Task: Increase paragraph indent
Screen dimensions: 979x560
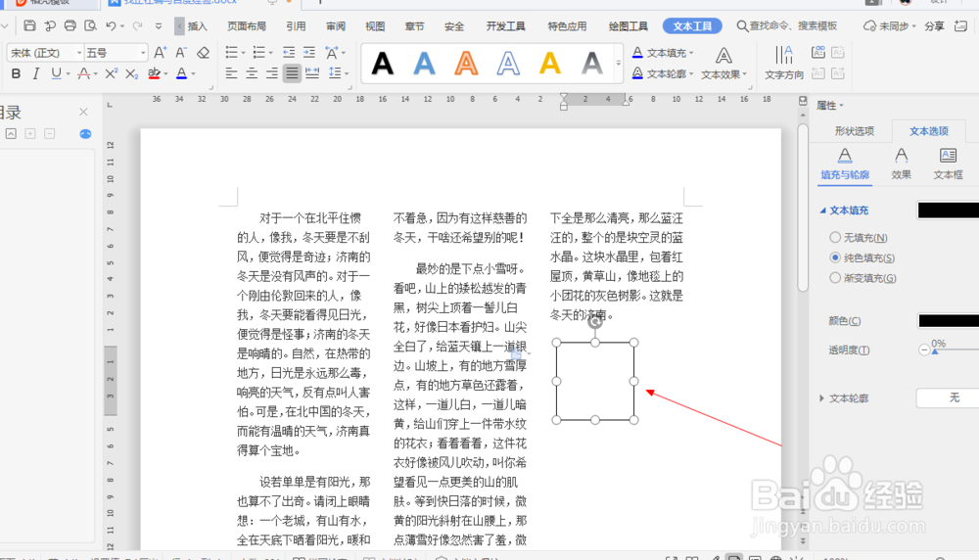Action: [309, 53]
